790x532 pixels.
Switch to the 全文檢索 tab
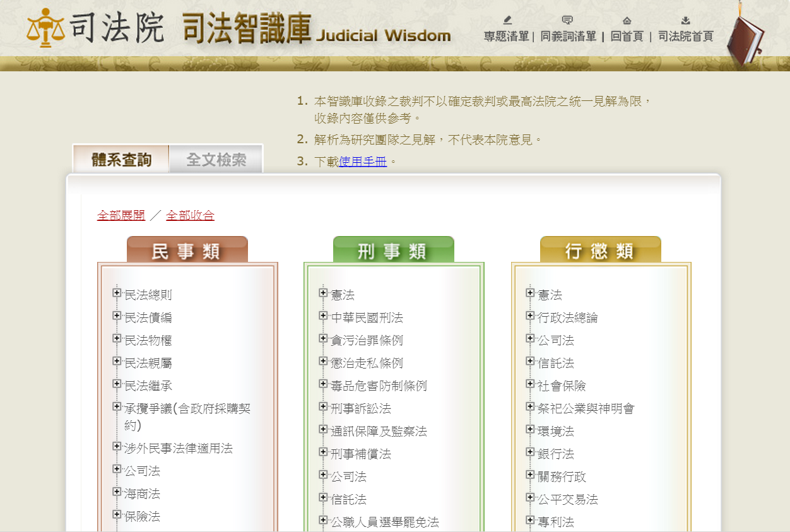pos(216,160)
